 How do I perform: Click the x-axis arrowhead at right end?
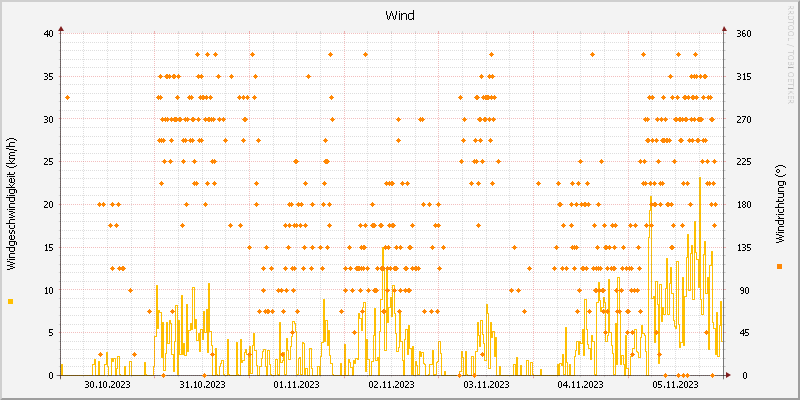728,375
